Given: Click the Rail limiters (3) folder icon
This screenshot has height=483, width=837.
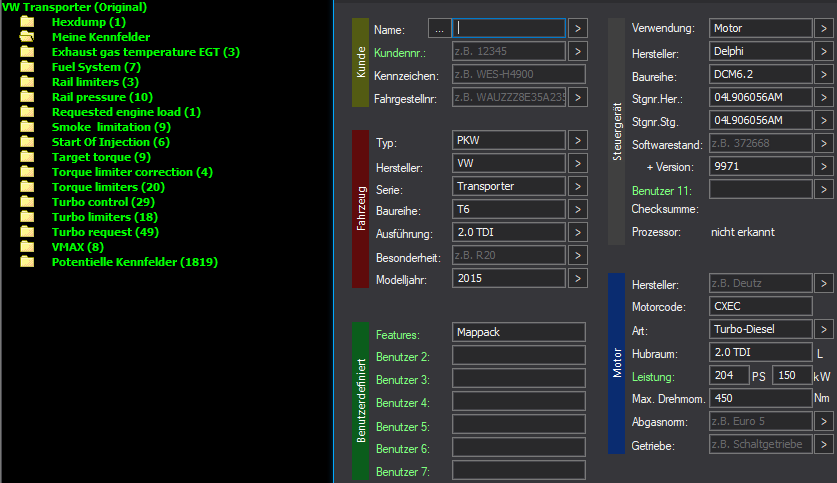Looking at the screenshot, I should click(27, 82).
